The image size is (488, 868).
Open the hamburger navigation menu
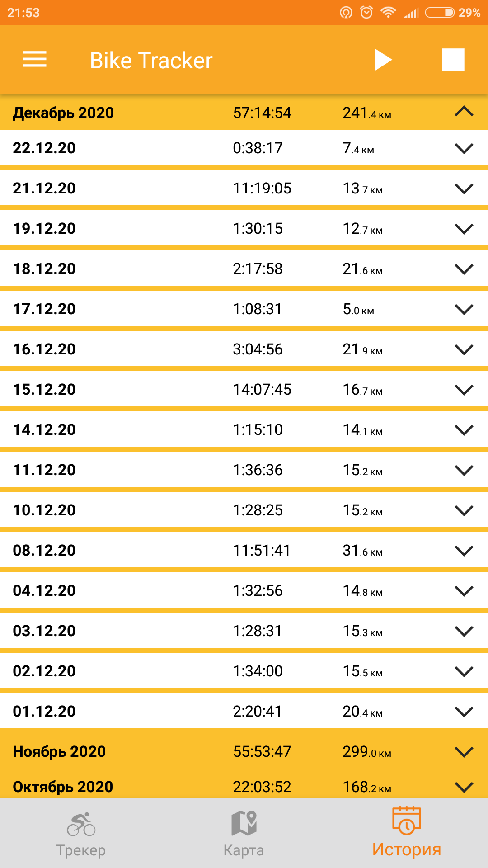(35, 59)
